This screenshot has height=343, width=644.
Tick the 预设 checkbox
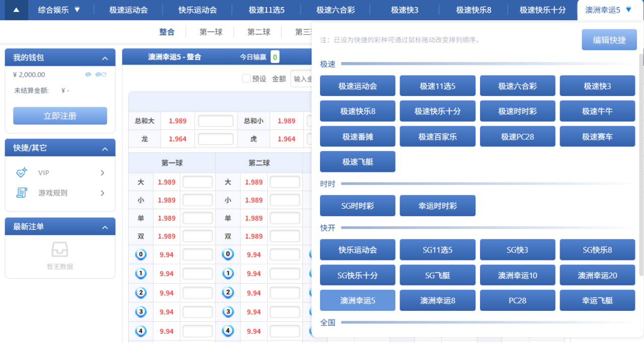coord(247,78)
